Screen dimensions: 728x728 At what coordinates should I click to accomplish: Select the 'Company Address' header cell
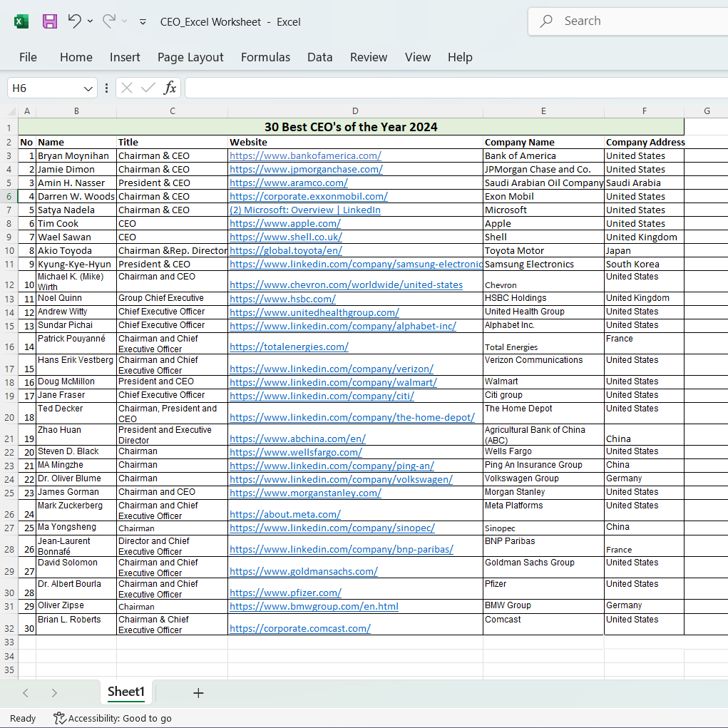click(x=644, y=142)
